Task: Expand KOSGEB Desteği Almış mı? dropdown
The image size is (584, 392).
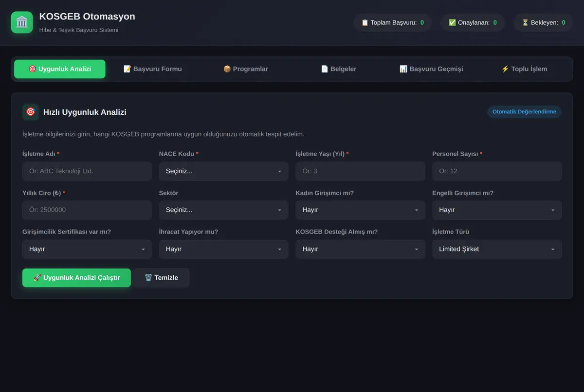Action: (360, 249)
